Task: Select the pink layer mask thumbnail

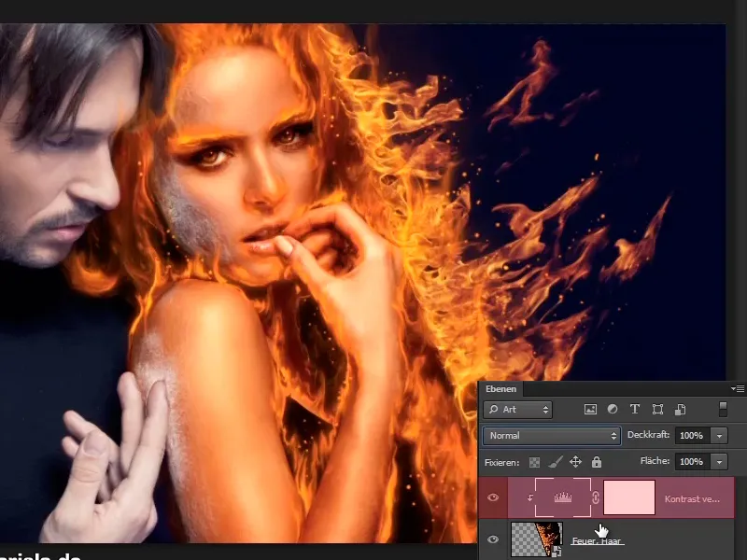Action: 629,497
